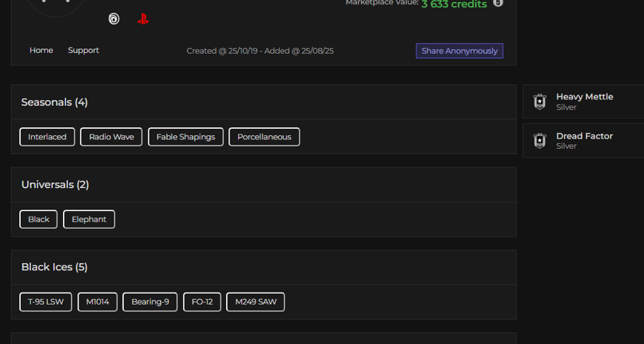Open the Home link
644x344 pixels.
point(41,50)
